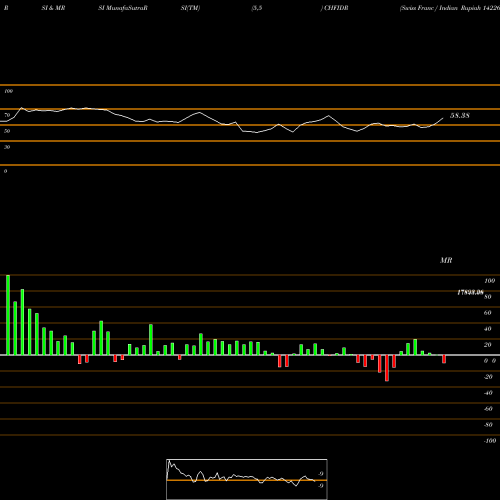Click the MR axis label 20
Screen dimensions: 500x500
pyautogui.click(x=487, y=345)
